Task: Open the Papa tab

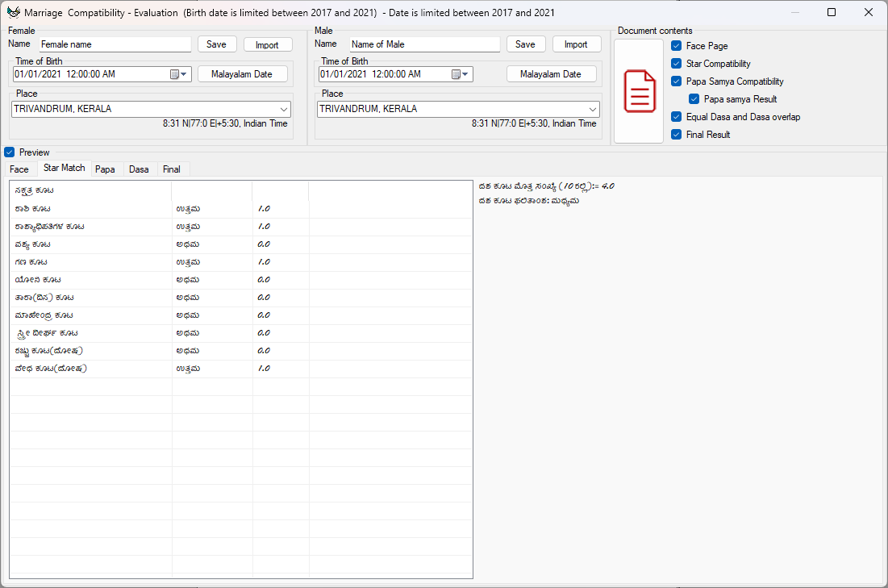Action: (106, 169)
